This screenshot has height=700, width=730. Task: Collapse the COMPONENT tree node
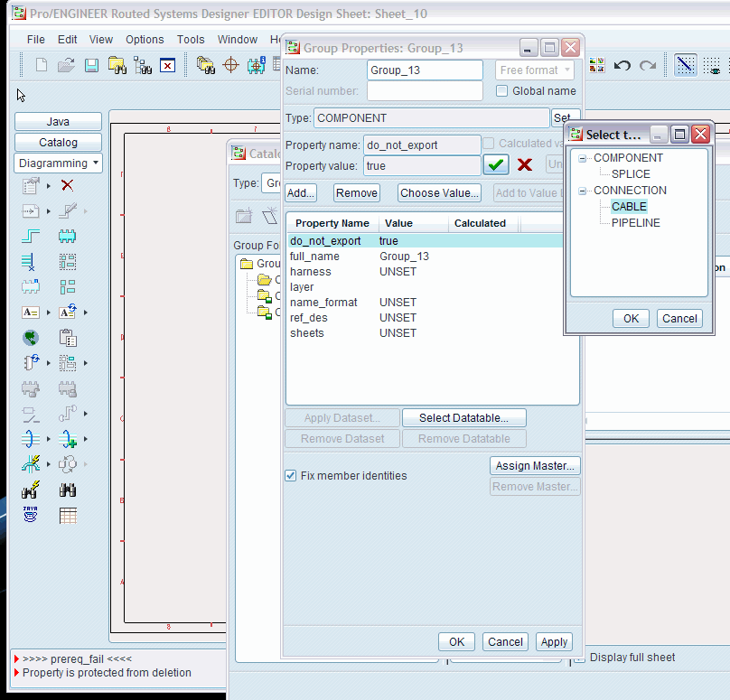click(582, 158)
